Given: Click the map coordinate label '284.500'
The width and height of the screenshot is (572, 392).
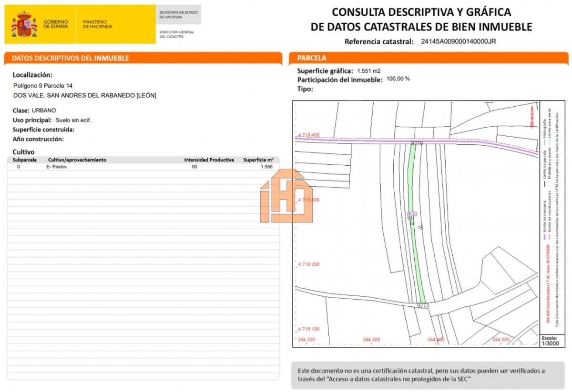Looking at the screenshot, I should point(500,340).
